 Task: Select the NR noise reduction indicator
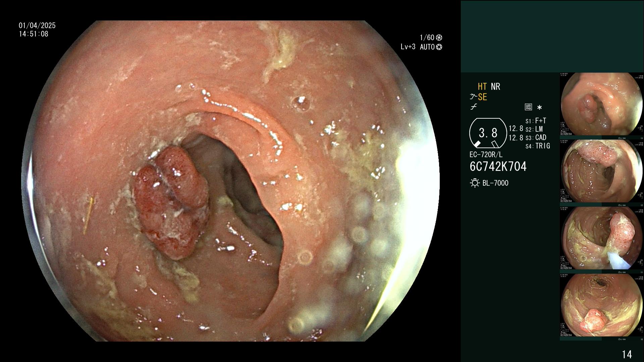495,86
